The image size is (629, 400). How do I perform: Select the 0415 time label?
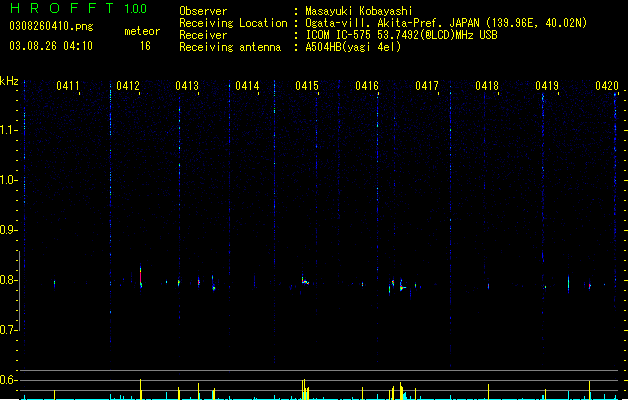[x=307, y=86]
